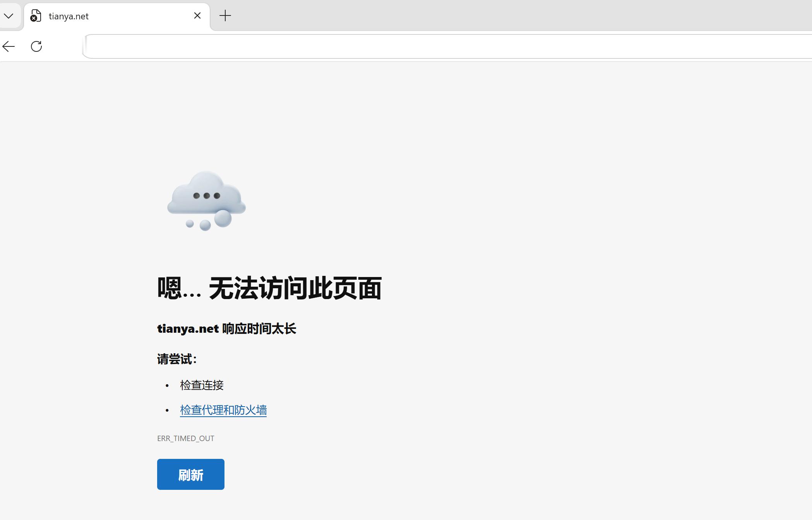This screenshot has height=520, width=812.
Task: Click the tianya.net 响应时间太长 message
Action: click(x=226, y=329)
